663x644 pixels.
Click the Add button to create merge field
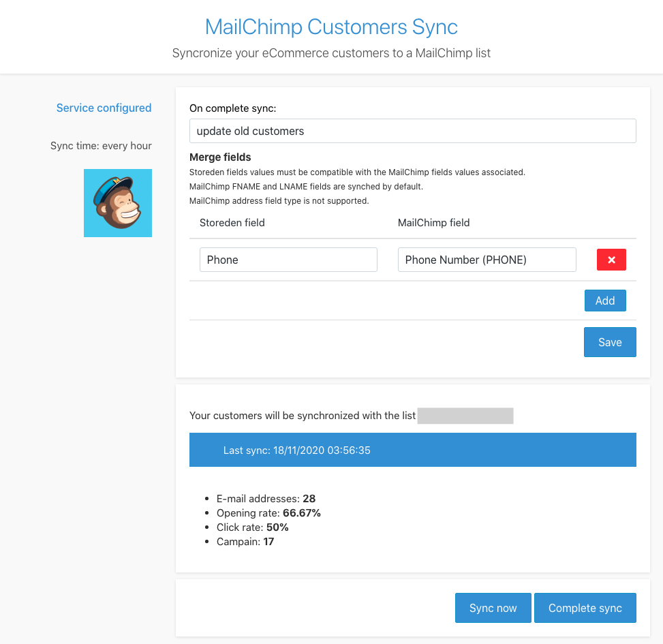pyautogui.click(x=604, y=300)
